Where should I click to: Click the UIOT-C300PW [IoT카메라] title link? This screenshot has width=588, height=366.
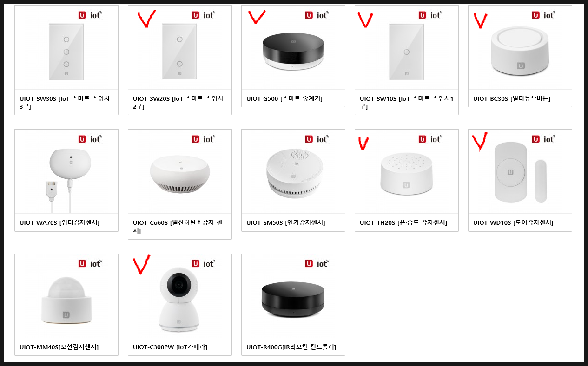click(170, 347)
